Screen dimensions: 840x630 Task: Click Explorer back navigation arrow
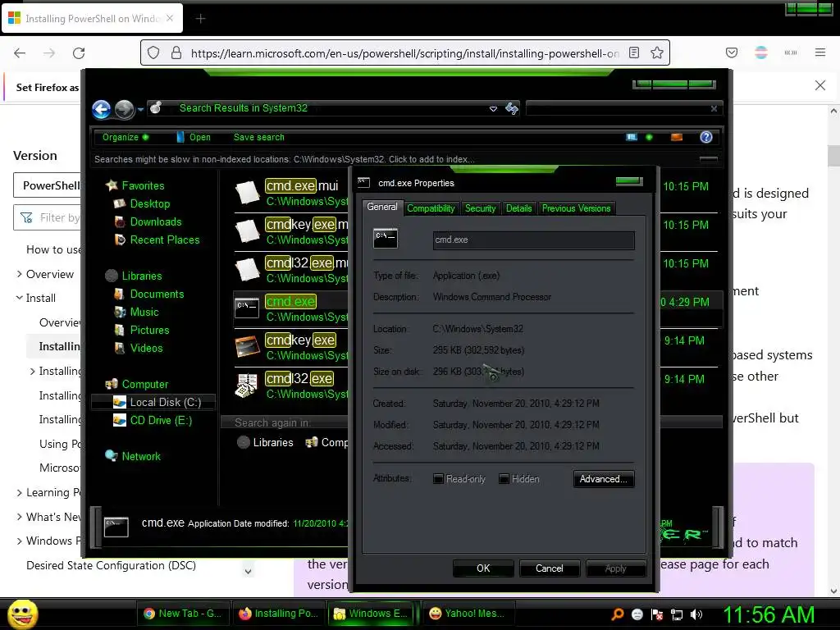(x=101, y=109)
